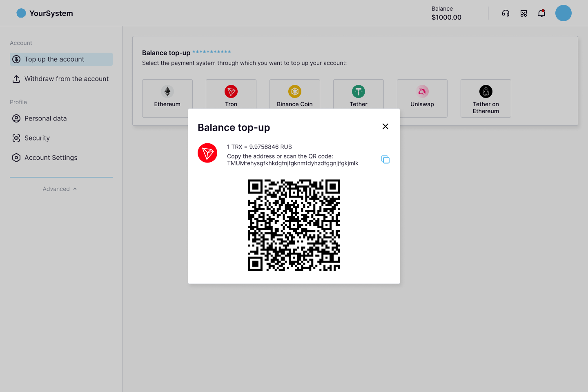This screenshot has width=588, height=392.
Task: Choose Uniswap payment system
Action: 422,98
